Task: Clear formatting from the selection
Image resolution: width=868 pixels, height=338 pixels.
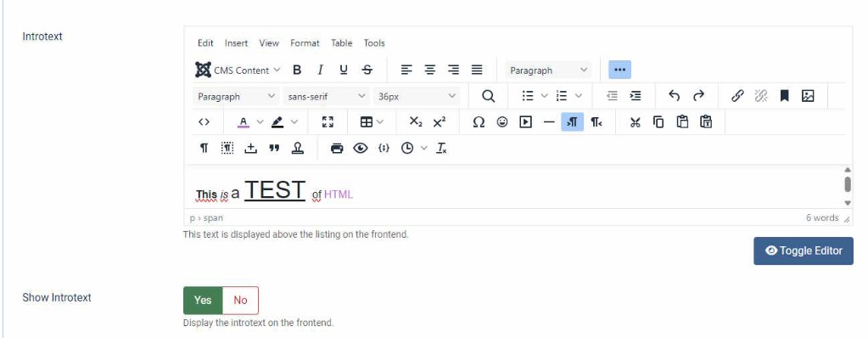Action: click(441, 148)
